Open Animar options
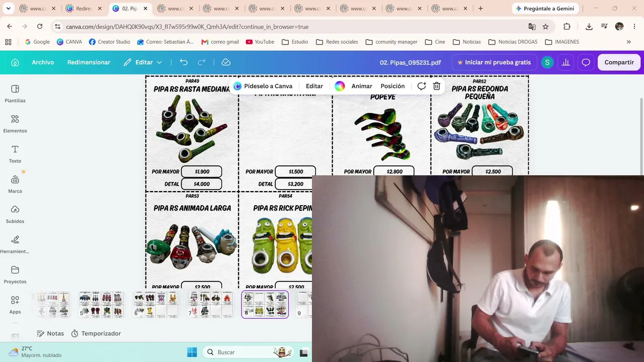 (x=362, y=86)
